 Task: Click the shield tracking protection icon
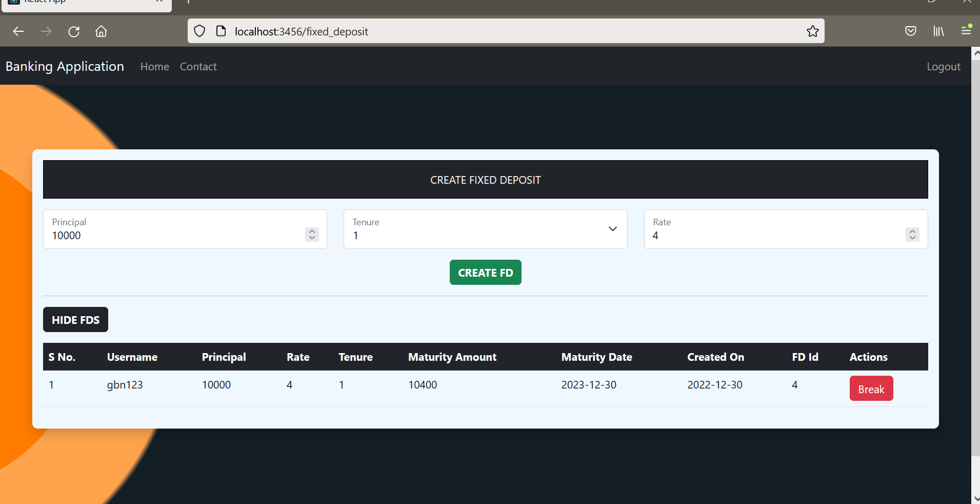(x=199, y=31)
